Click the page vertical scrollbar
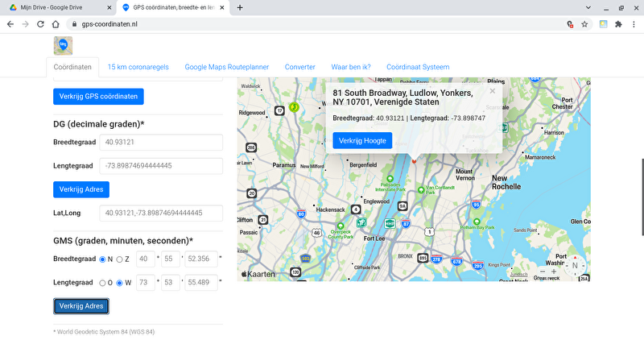644x340 pixels. pyautogui.click(x=642, y=197)
